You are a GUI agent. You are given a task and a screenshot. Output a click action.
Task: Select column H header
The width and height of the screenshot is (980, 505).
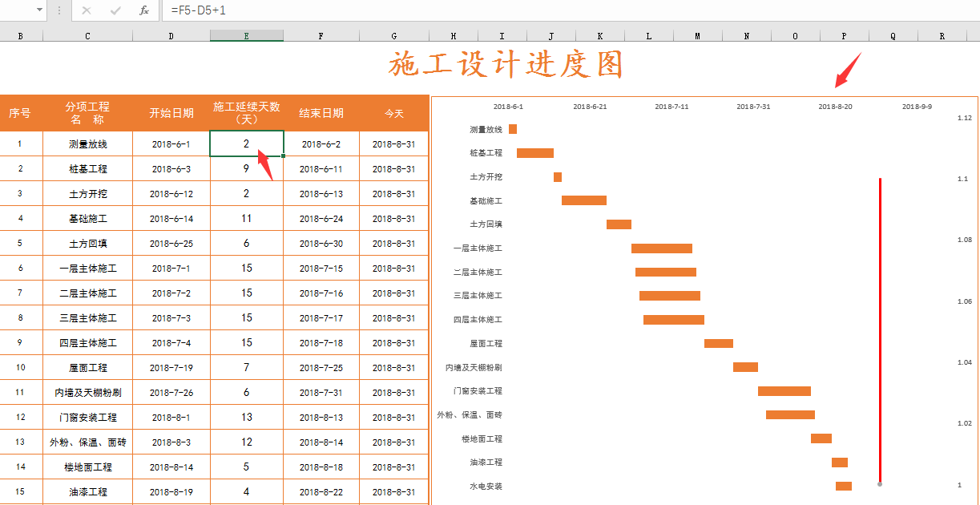454,36
